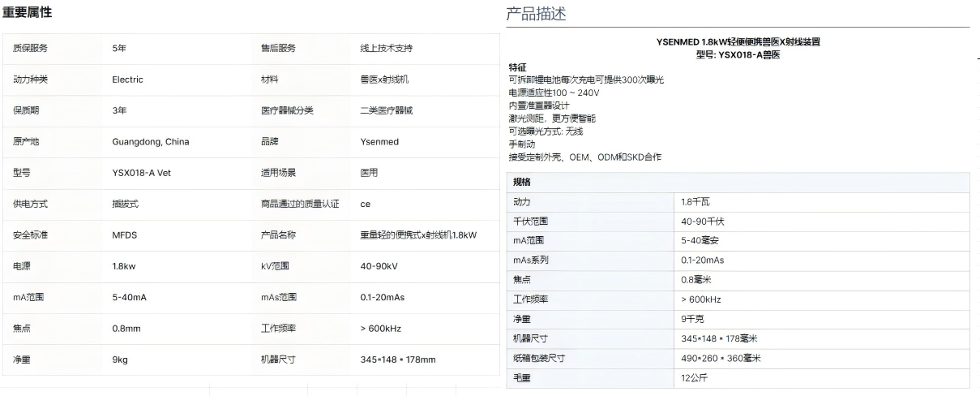Click the 5-40mA value
Image resolution: width=980 pixels, height=396 pixels.
[x=129, y=297]
